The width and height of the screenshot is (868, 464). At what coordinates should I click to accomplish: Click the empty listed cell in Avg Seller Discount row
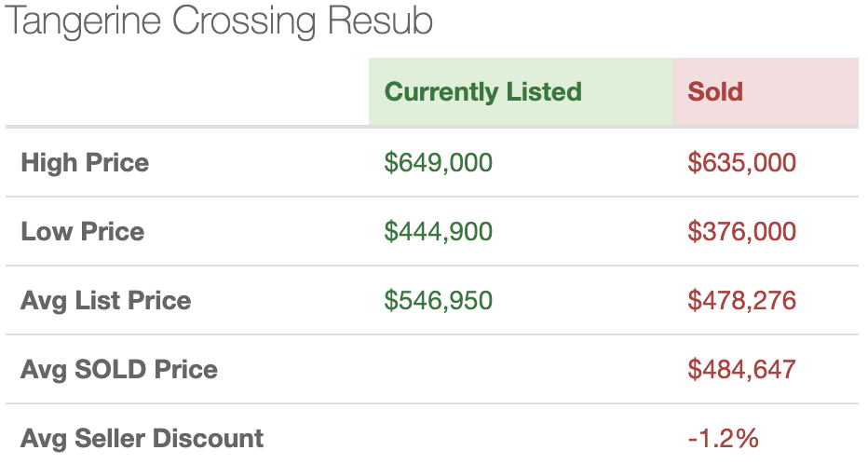(x=521, y=435)
